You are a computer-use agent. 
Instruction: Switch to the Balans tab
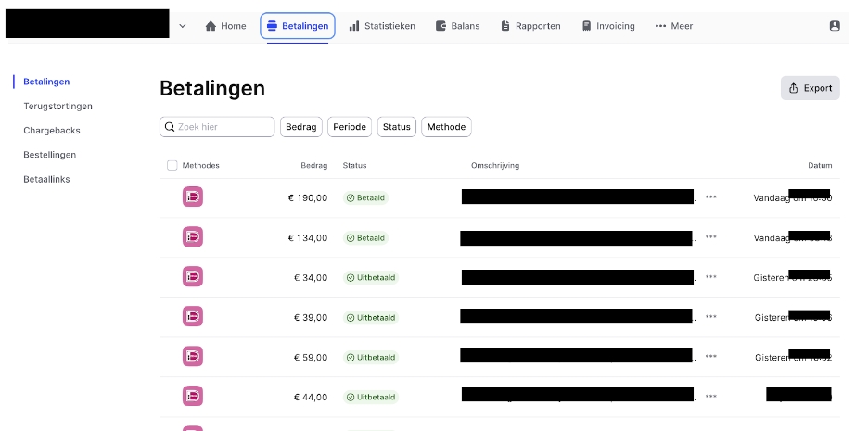pyautogui.click(x=458, y=26)
